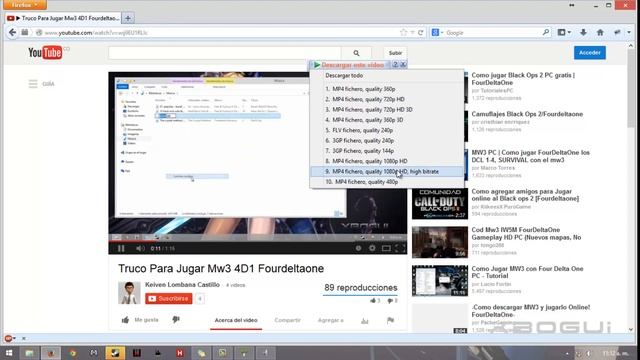Bookmark this page with the star icon

point(404,32)
